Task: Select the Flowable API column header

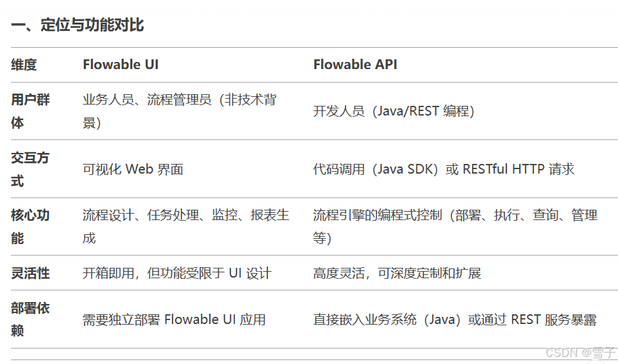Action: (x=355, y=65)
